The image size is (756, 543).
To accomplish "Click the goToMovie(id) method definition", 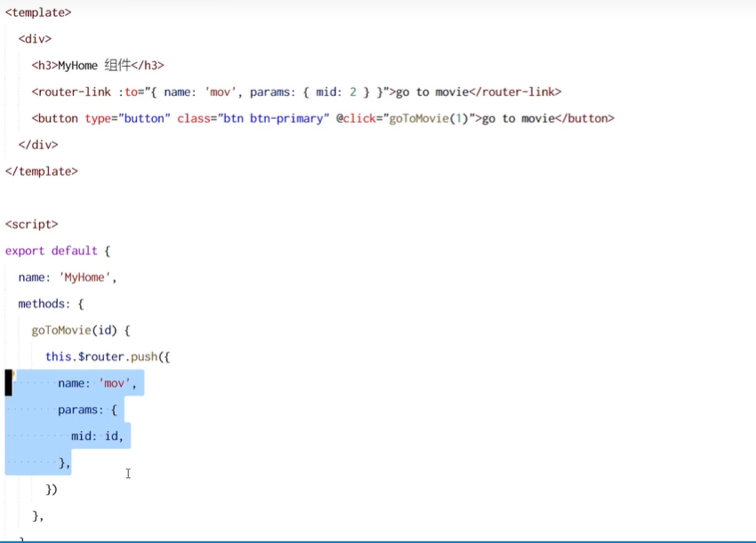I will click(75, 331).
